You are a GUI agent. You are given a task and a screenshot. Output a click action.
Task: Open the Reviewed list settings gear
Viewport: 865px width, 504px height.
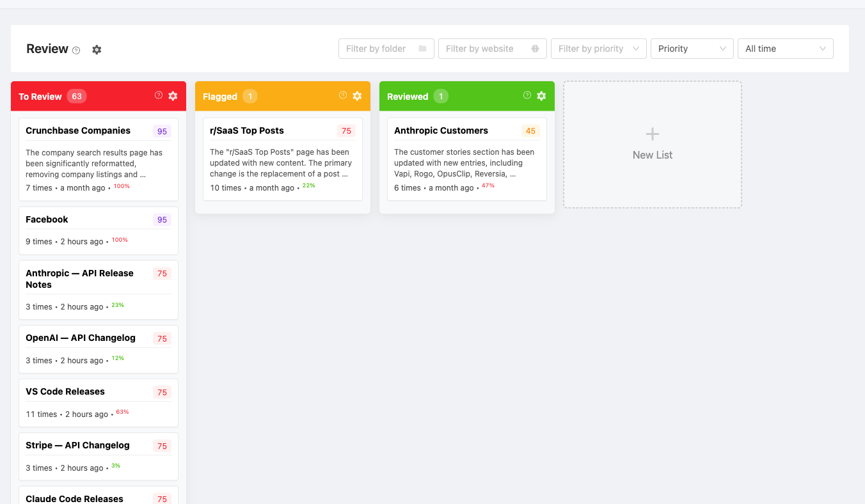point(541,96)
